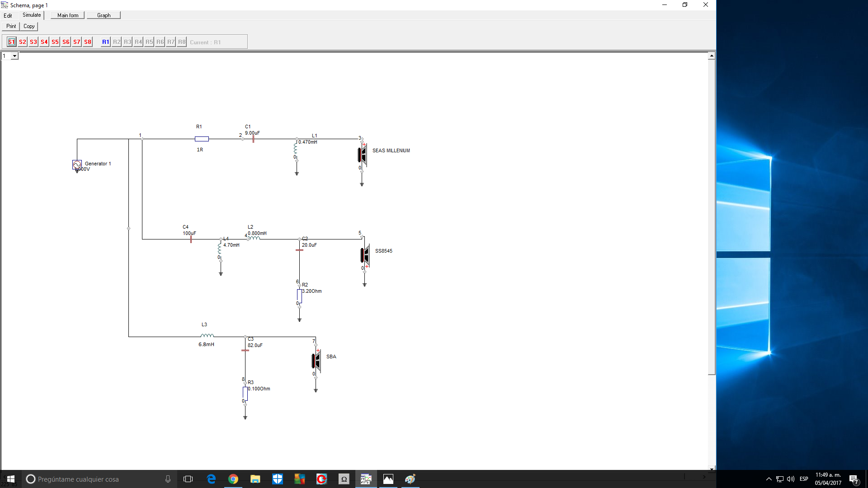
Task: Click the vertical scrollbar up arrow
Action: tap(712, 56)
